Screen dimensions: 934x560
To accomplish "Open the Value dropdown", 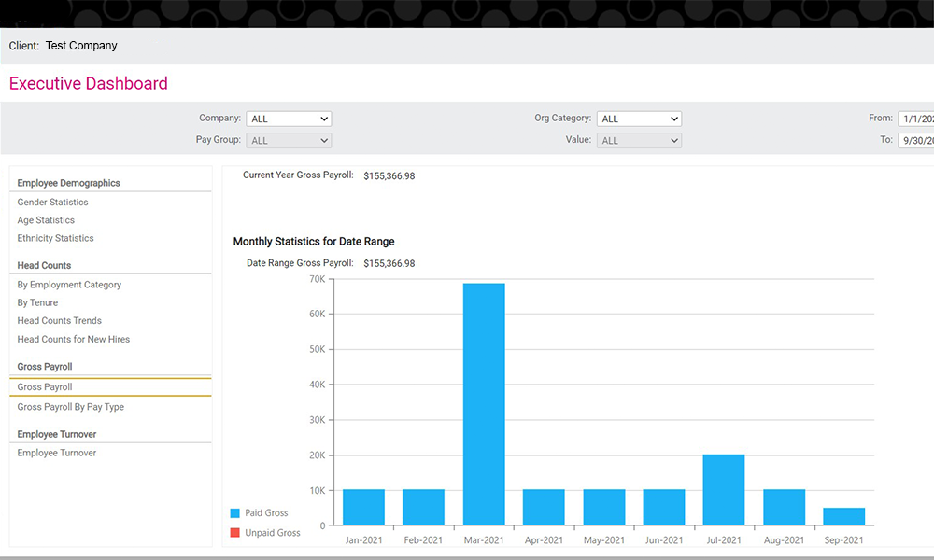I will click(x=639, y=139).
